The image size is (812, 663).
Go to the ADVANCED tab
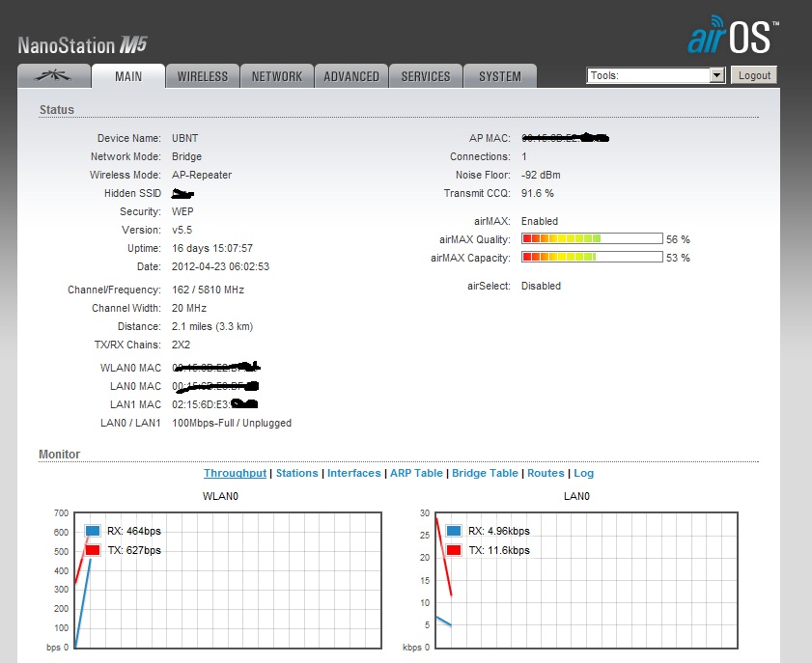(x=351, y=76)
